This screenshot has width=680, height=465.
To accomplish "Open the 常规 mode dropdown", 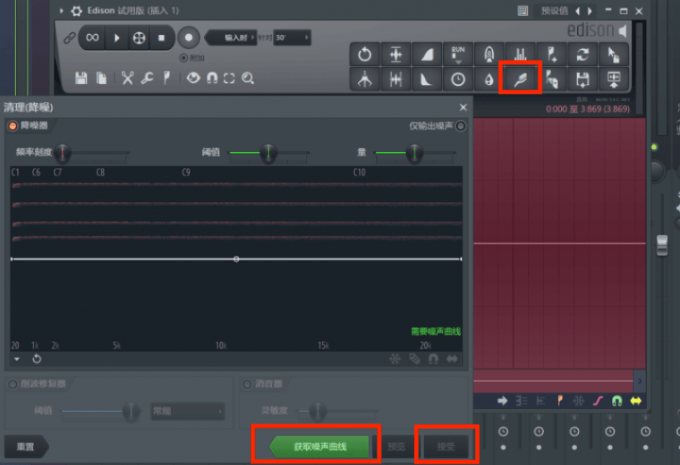I will [x=187, y=411].
